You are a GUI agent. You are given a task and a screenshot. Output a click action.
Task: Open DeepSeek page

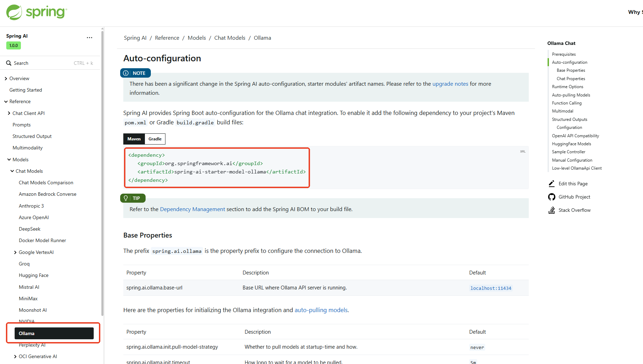pyautogui.click(x=30, y=229)
